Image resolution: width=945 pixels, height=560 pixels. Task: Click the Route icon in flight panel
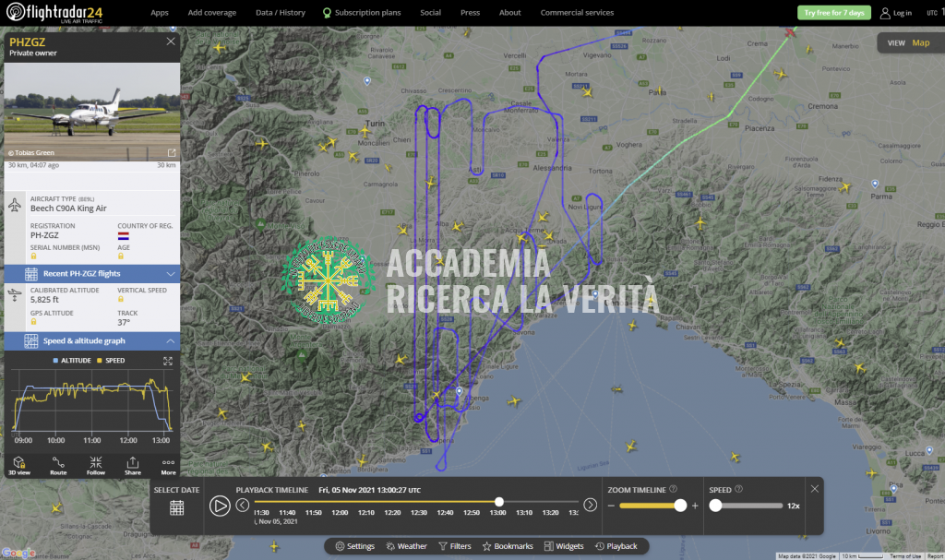click(58, 464)
